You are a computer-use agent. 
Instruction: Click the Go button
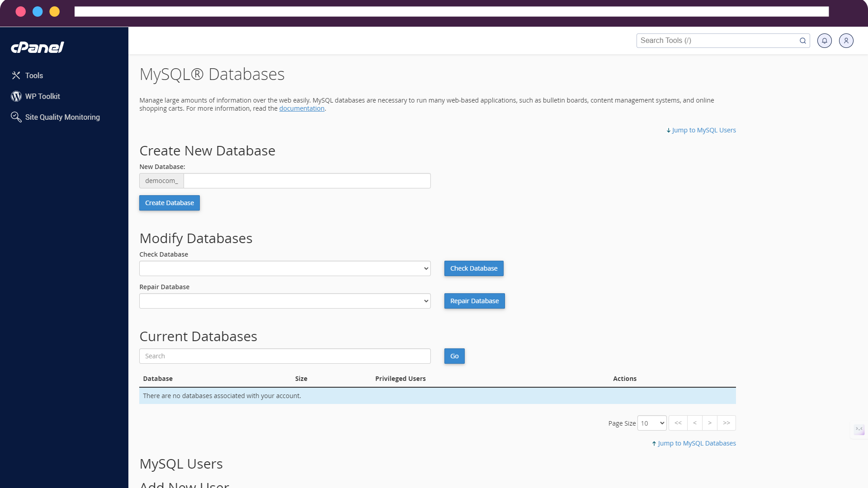click(454, 356)
